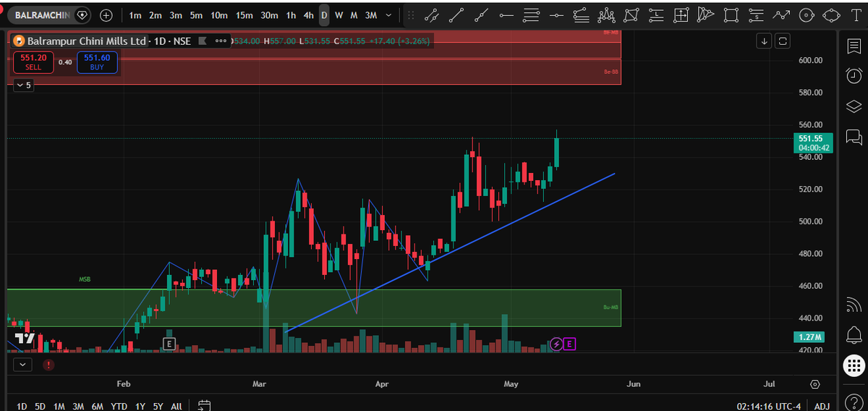This screenshot has width=868, height=411.
Task: Set the date range to 1Y
Action: (140, 406)
